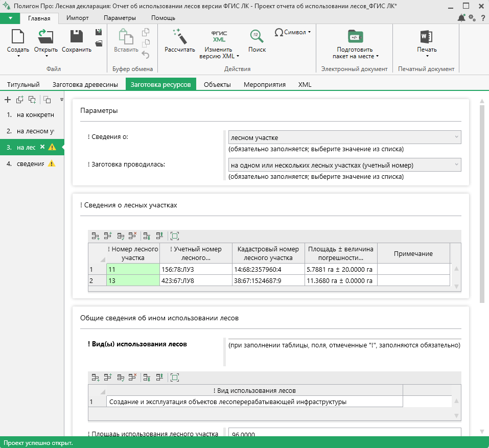Screen dimensions: 489x448
Task: Click the grey copy icon in Буфер обмена
Action: pos(146,32)
